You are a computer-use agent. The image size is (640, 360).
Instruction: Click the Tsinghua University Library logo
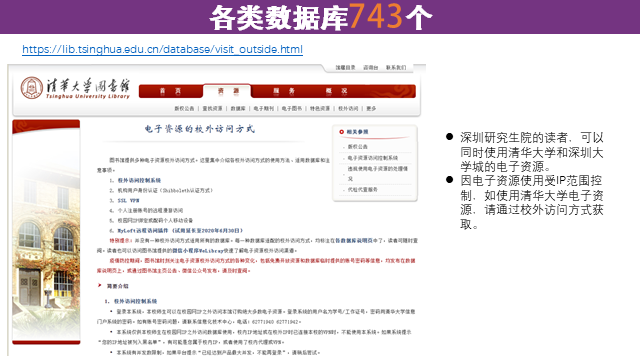click(75, 89)
